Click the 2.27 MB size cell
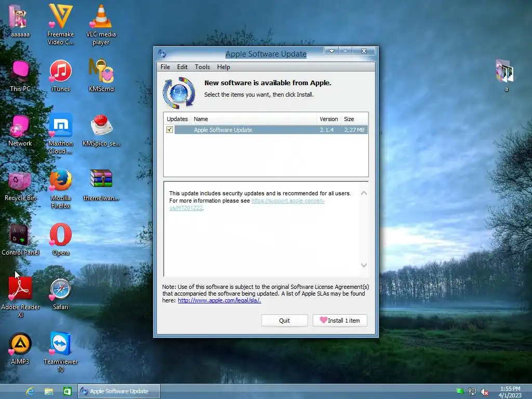This screenshot has width=532, height=399. point(354,129)
